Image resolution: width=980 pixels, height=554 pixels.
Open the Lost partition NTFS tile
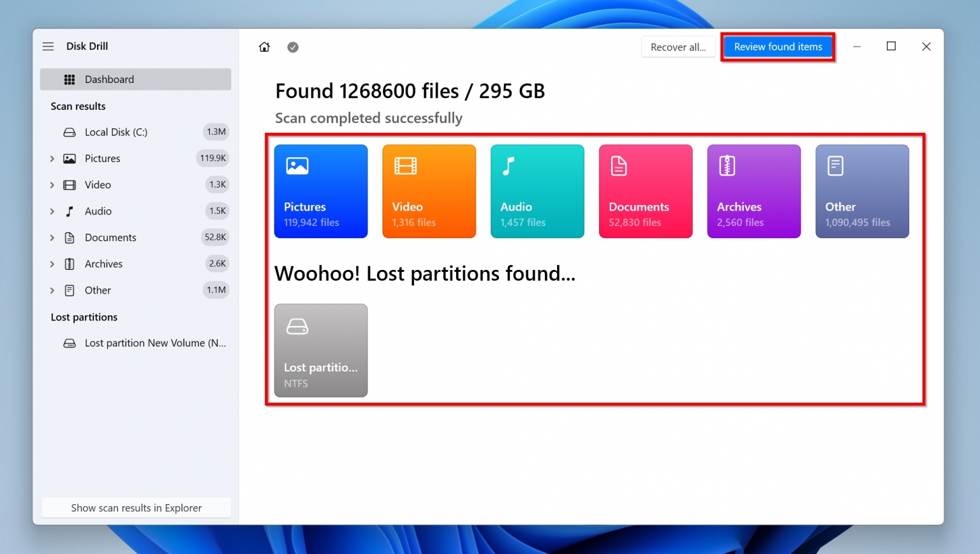coord(321,350)
